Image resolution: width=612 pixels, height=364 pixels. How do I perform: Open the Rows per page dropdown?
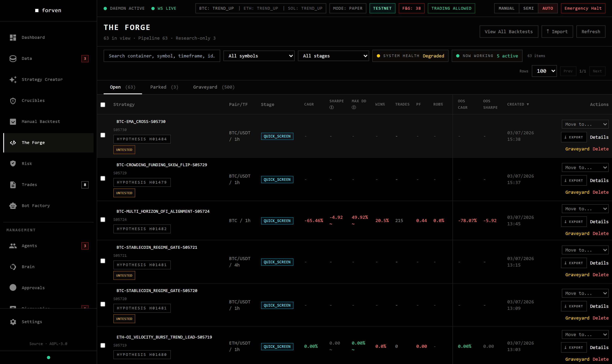click(544, 71)
